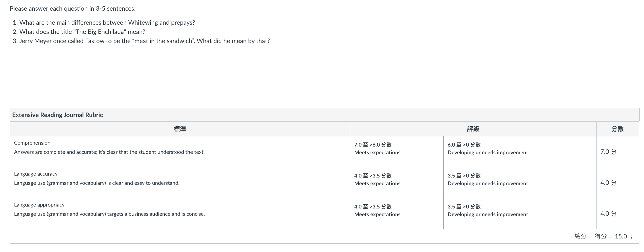Viewport: 644px width, 252px height.
Task: Click the Comprehension criterion name
Action: point(32,143)
